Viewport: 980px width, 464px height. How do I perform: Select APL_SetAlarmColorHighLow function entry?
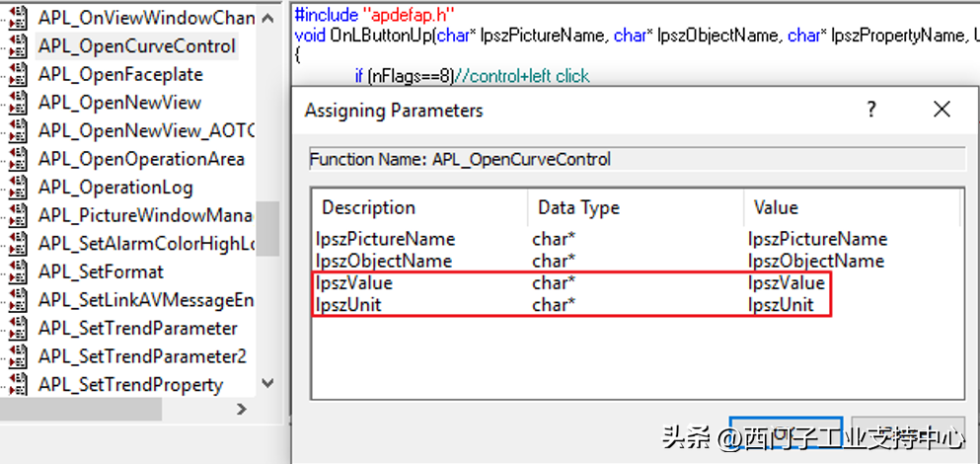tap(146, 244)
